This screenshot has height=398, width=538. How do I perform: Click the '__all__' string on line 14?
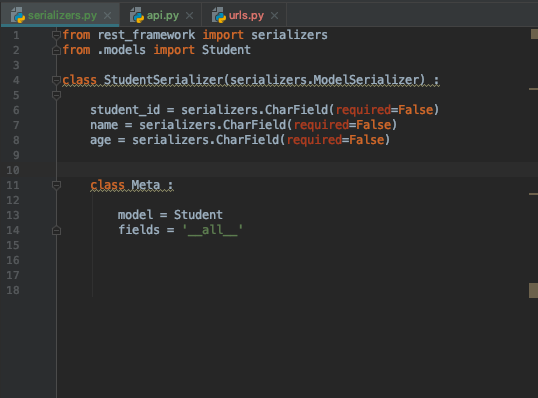pos(212,230)
